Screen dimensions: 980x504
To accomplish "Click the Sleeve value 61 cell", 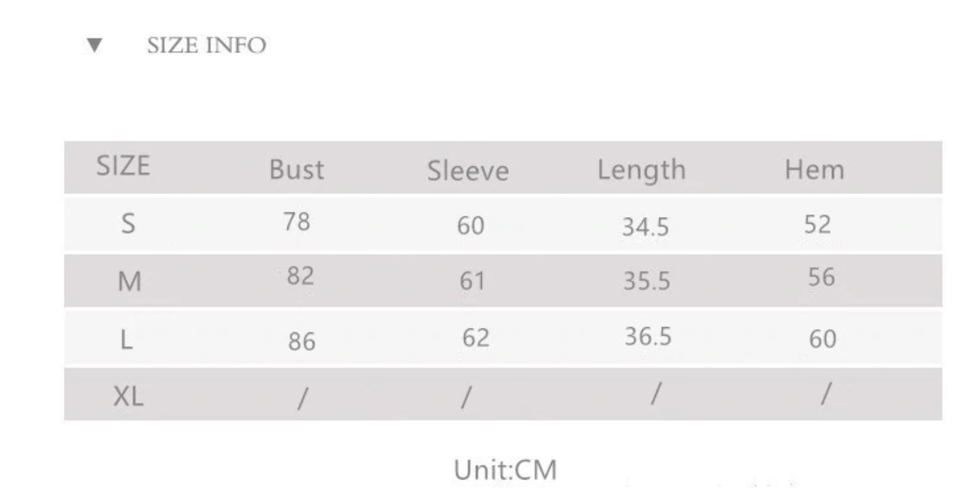I will (x=472, y=282).
